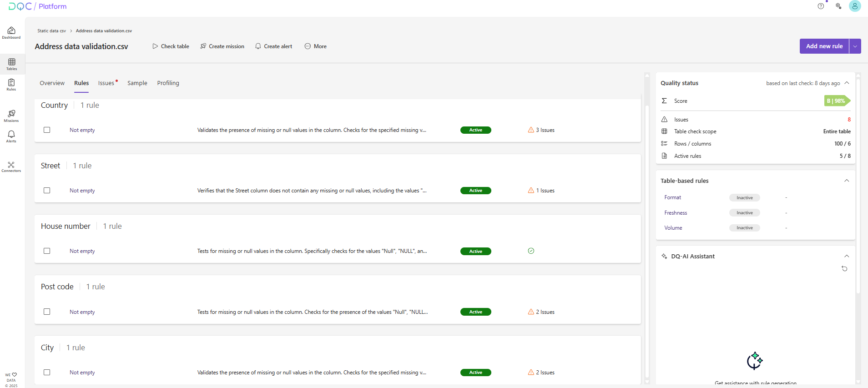The width and height of the screenshot is (868, 388).
Task: Switch to the Profiling tab
Action: [168, 83]
